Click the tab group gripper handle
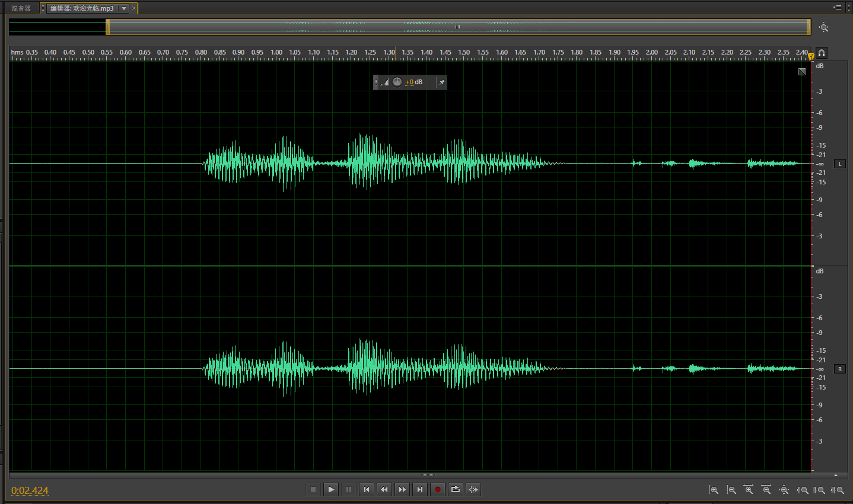The height and width of the screenshot is (504, 853). pyautogui.click(x=43, y=8)
